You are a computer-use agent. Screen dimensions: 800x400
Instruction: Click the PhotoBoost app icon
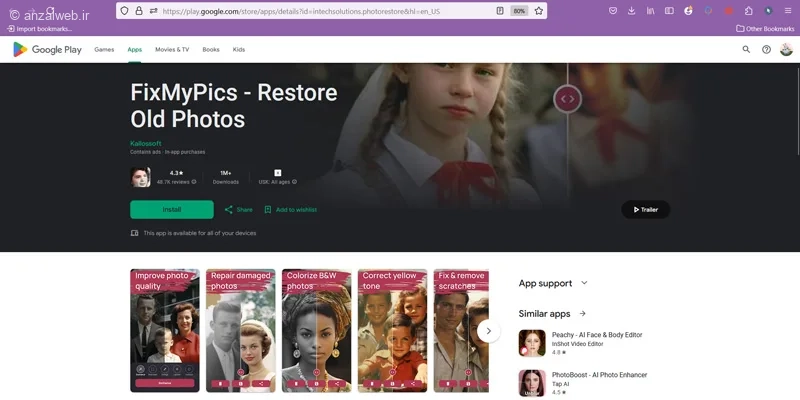[x=532, y=383]
